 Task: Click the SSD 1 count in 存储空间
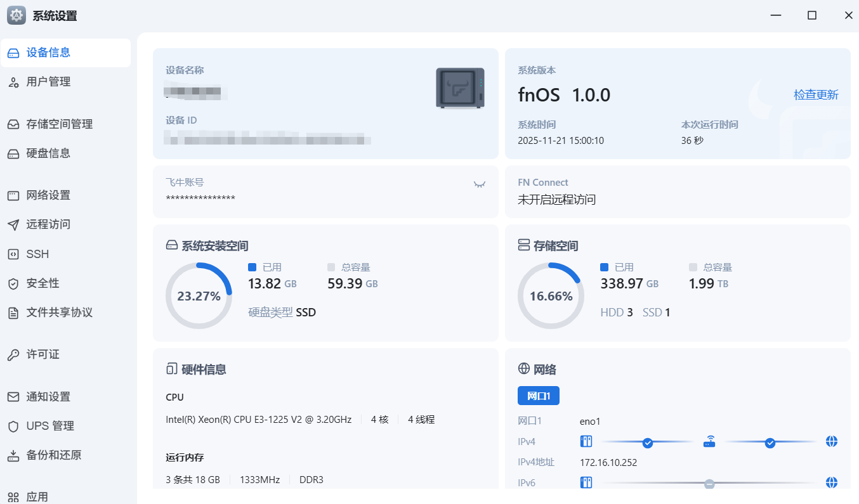(657, 313)
